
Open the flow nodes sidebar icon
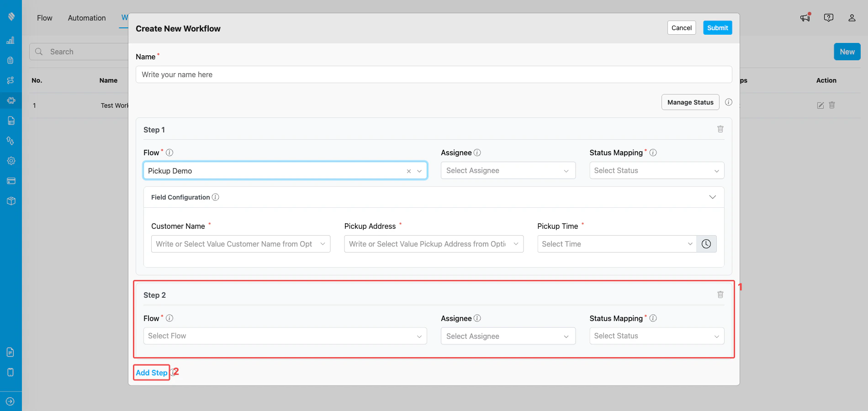[11, 80]
